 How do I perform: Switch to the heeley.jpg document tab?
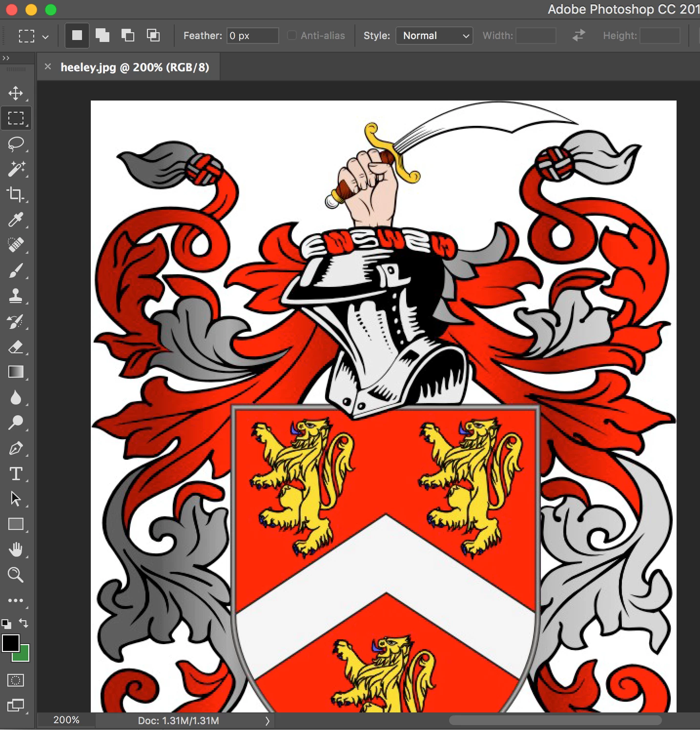(135, 67)
